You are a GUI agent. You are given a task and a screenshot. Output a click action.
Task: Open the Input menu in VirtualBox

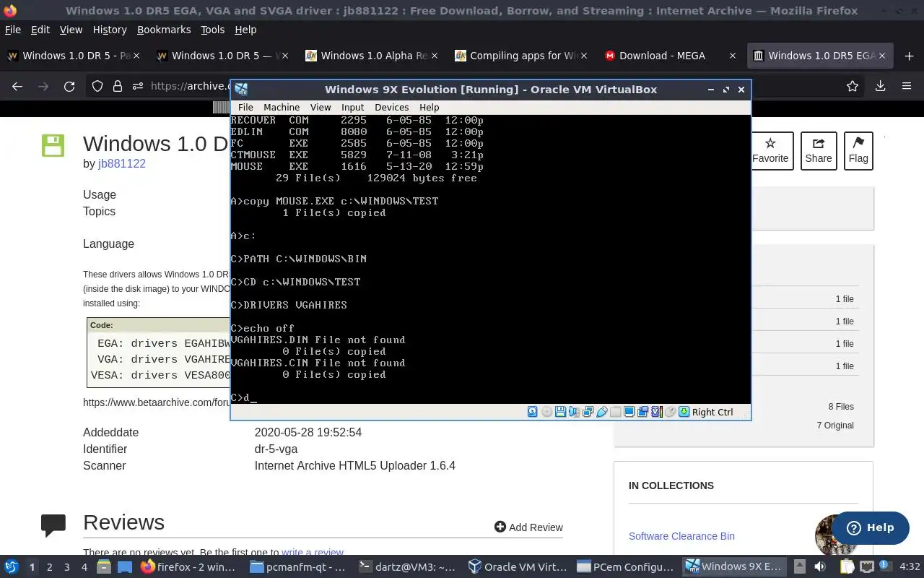353,107
